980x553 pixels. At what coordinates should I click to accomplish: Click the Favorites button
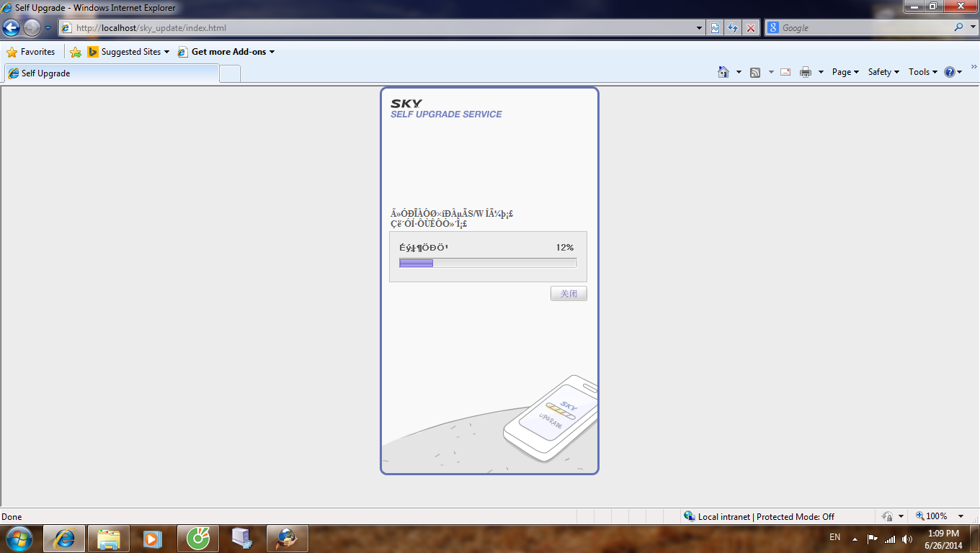click(x=31, y=52)
